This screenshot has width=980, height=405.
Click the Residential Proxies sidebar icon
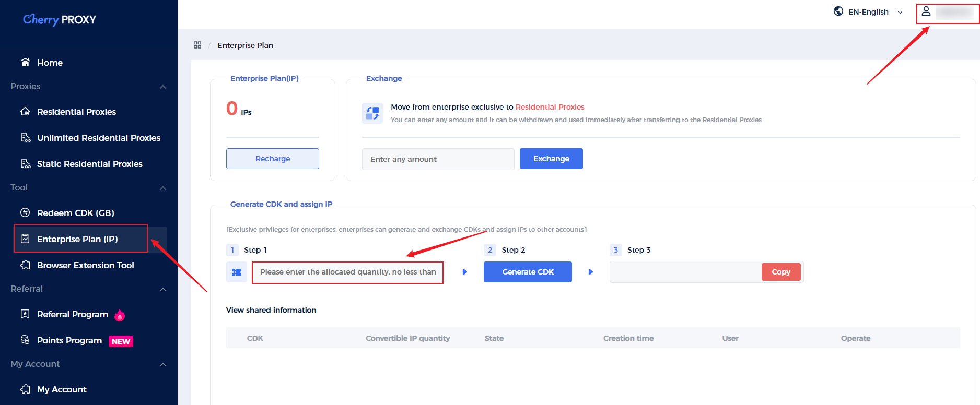pyautogui.click(x=25, y=112)
